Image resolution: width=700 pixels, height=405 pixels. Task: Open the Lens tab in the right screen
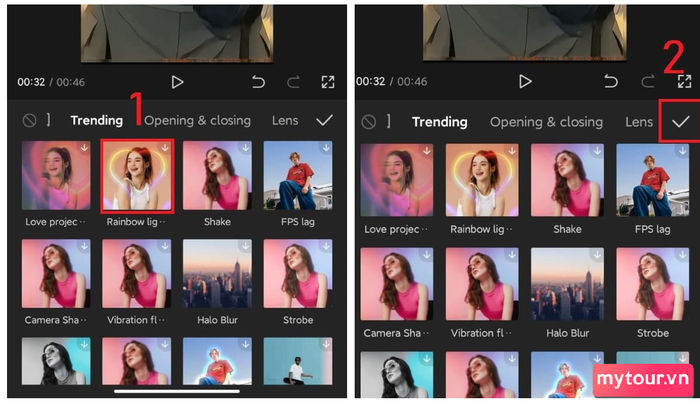pos(639,122)
